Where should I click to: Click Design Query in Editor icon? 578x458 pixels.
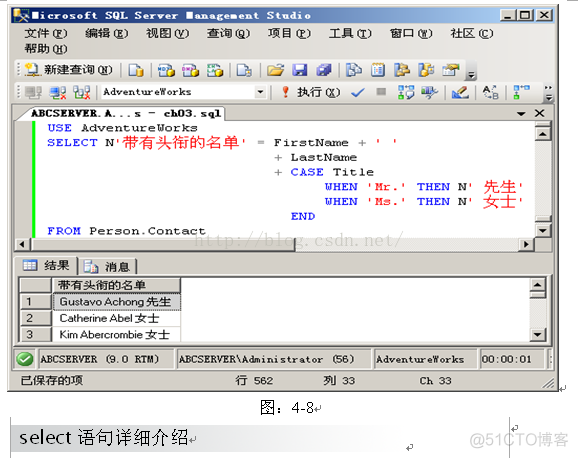(429, 92)
